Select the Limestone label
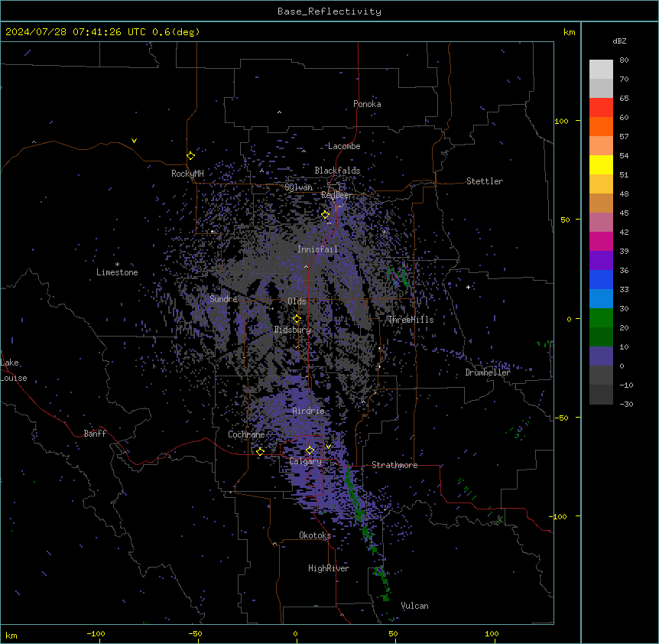The image size is (659, 644). (x=117, y=272)
